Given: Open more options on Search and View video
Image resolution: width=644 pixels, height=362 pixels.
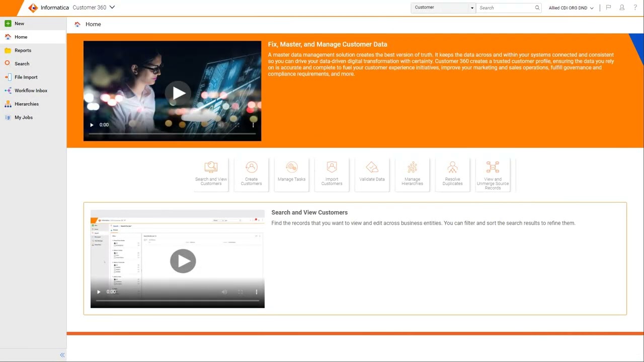Looking at the screenshot, I should pyautogui.click(x=256, y=292).
